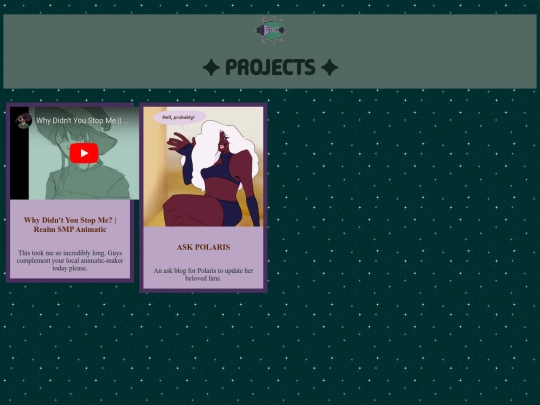Image resolution: width=540 pixels, height=405 pixels.
Task: Click text 'This took me so incredibly long'
Action: point(60,253)
